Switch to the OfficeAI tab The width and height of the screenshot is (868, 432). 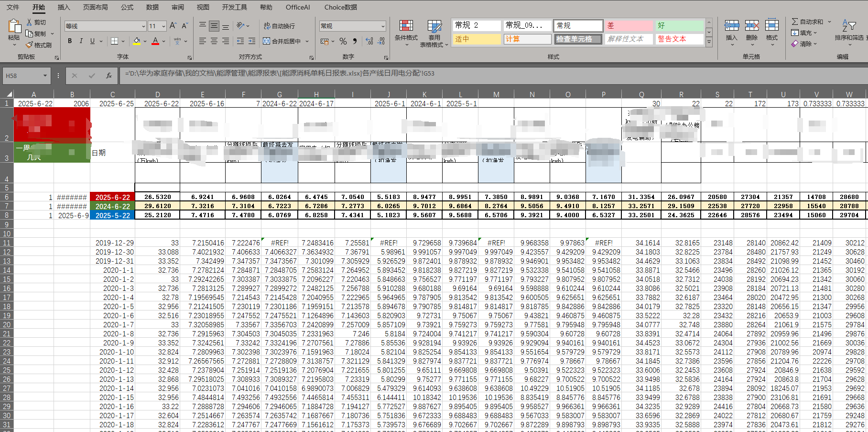[x=298, y=7]
